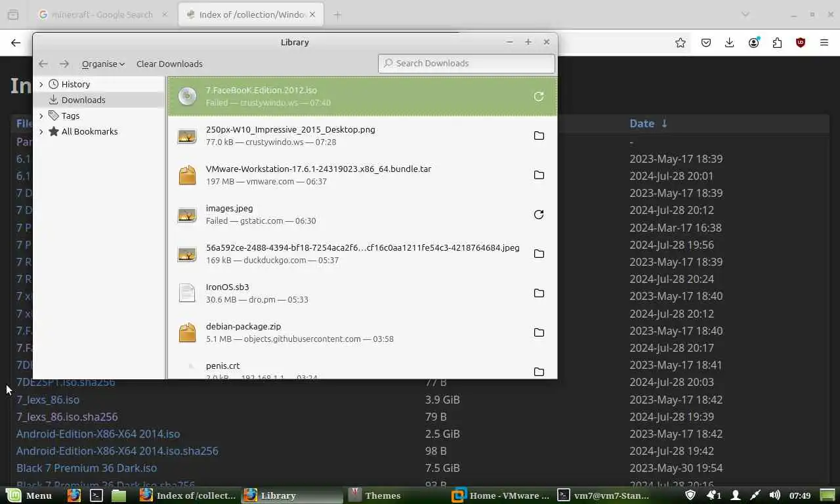Image resolution: width=840 pixels, height=504 pixels.
Task: Select the images.jpeg download entry
Action: (x=362, y=215)
